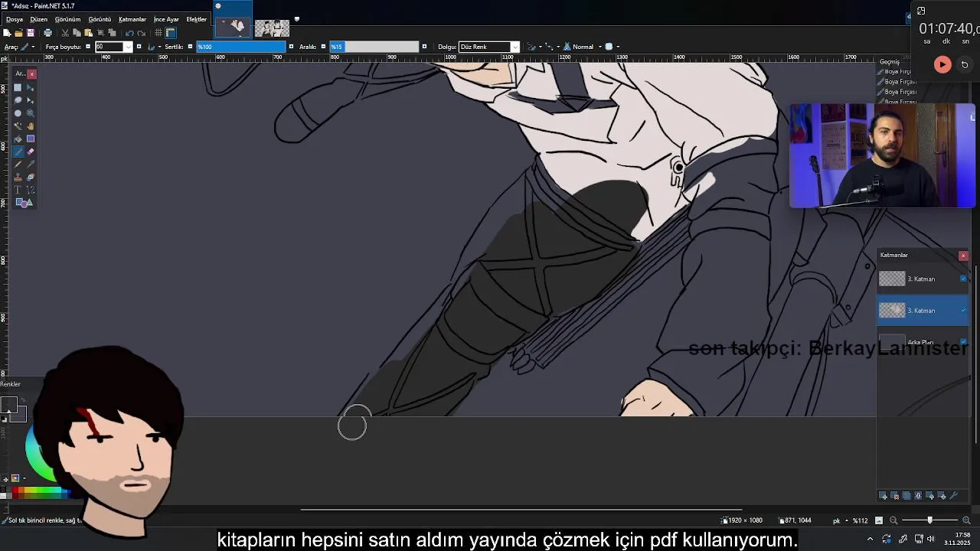
Task: Open the Efektler menu
Action: tap(197, 19)
